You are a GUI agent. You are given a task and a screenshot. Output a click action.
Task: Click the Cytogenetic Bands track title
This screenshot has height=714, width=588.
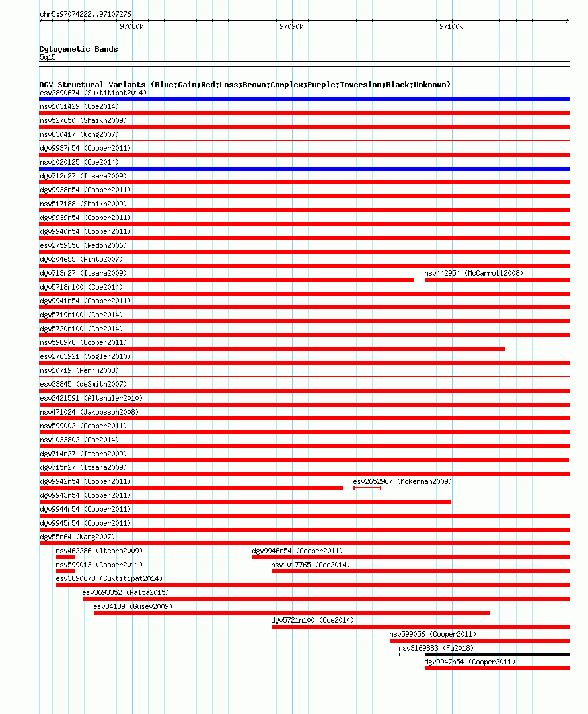[79, 49]
